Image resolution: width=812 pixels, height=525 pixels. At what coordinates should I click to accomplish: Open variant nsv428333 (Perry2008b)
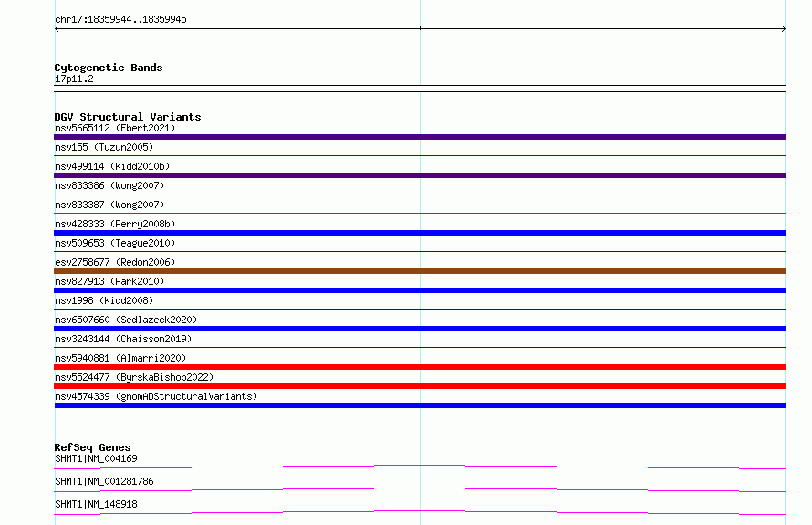pos(115,224)
